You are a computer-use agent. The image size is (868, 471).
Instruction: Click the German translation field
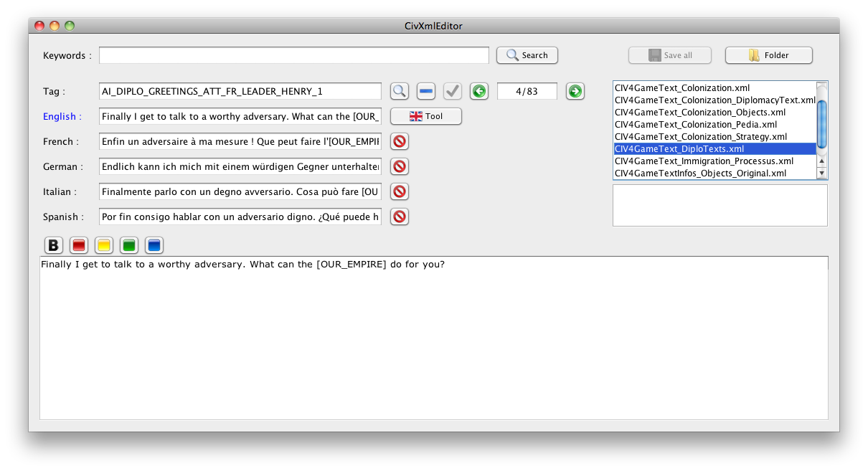click(x=240, y=166)
